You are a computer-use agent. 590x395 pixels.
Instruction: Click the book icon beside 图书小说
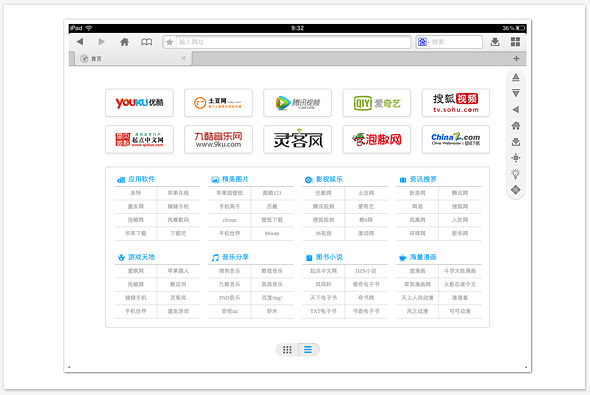(x=309, y=258)
